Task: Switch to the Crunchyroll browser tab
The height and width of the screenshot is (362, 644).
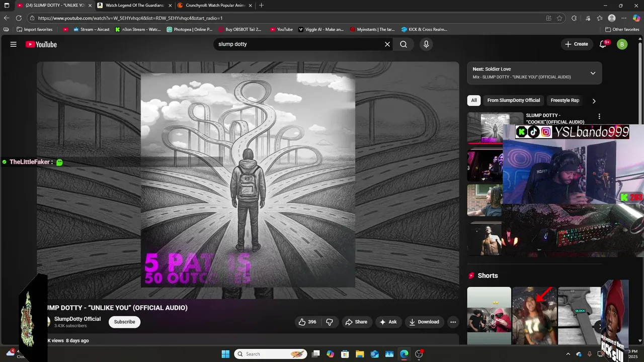Action: 215,6
